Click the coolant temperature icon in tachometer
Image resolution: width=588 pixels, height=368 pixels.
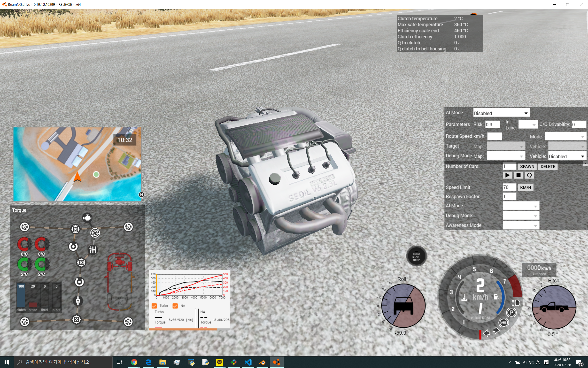[x=464, y=297]
